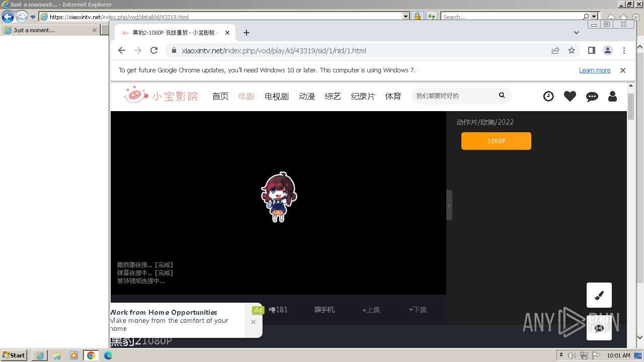Open the 综艺 navigation item
644x362 pixels.
(x=333, y=96)
